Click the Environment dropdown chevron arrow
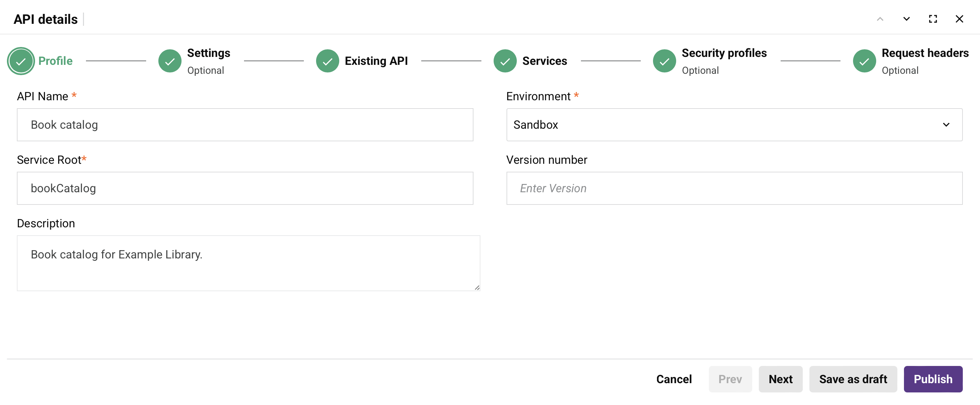Viewport: 980px width, 405px height. 946,125
